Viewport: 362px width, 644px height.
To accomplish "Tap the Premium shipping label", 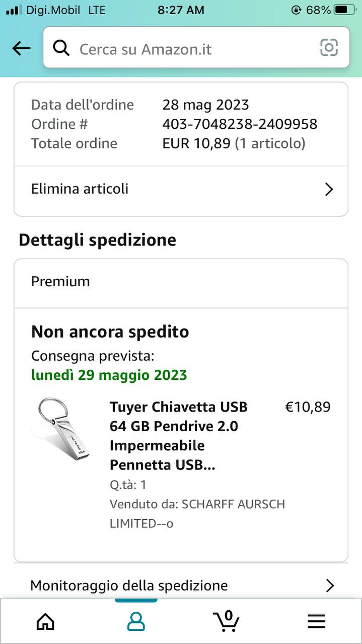I will (60, 281).
